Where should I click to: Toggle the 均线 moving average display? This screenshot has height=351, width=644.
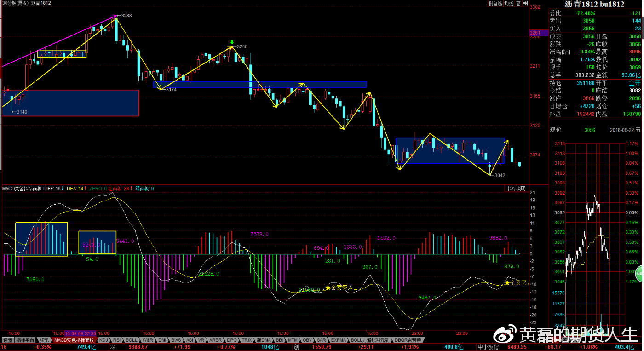[x=508, y=3]
